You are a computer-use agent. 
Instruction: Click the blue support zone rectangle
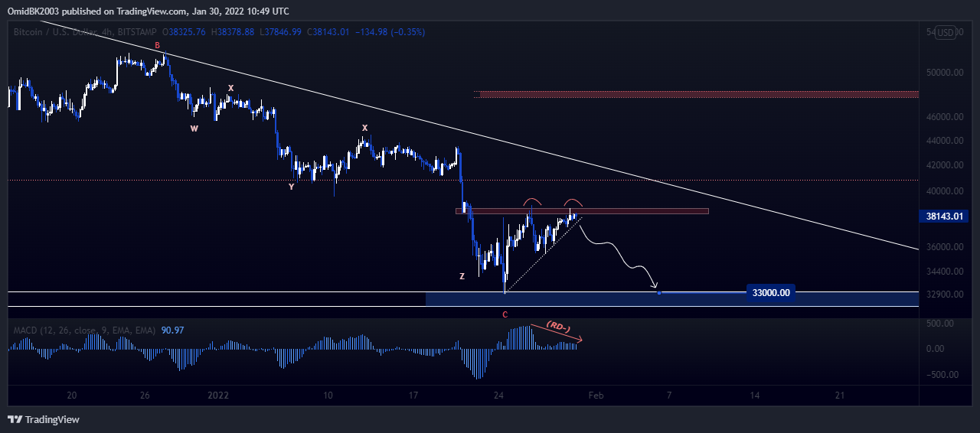(672, 299)
